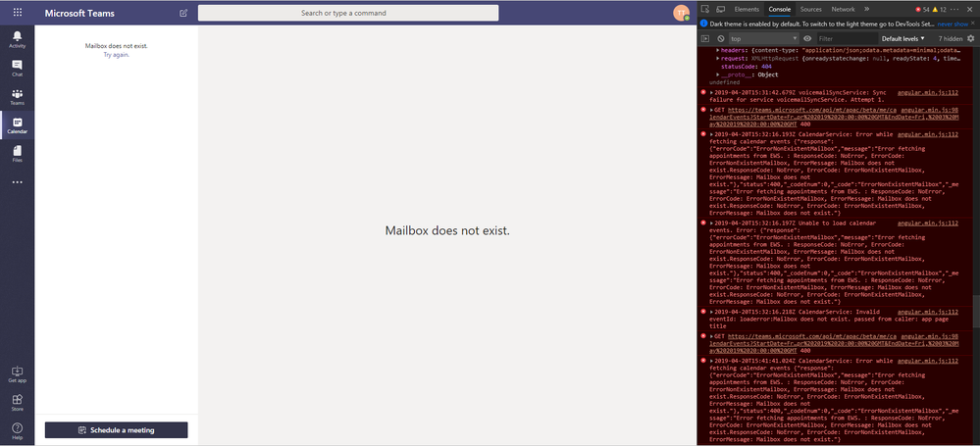980x446 pixels.
Task: Open the Chat section
Action: click(17, 68)
